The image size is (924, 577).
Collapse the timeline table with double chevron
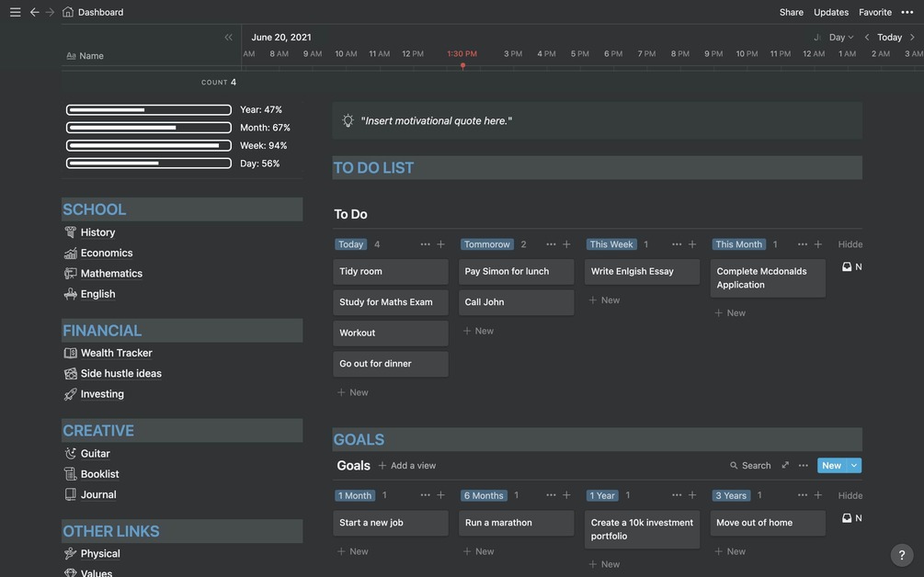pyautogui.click(x=228, y=38)
